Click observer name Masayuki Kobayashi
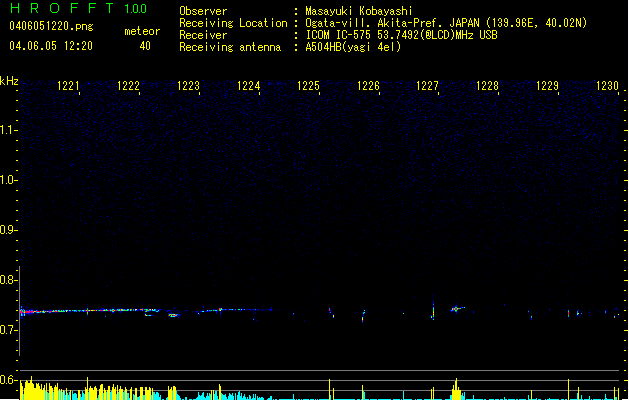Viewport: 629px width, 400px height. (359, 11)
